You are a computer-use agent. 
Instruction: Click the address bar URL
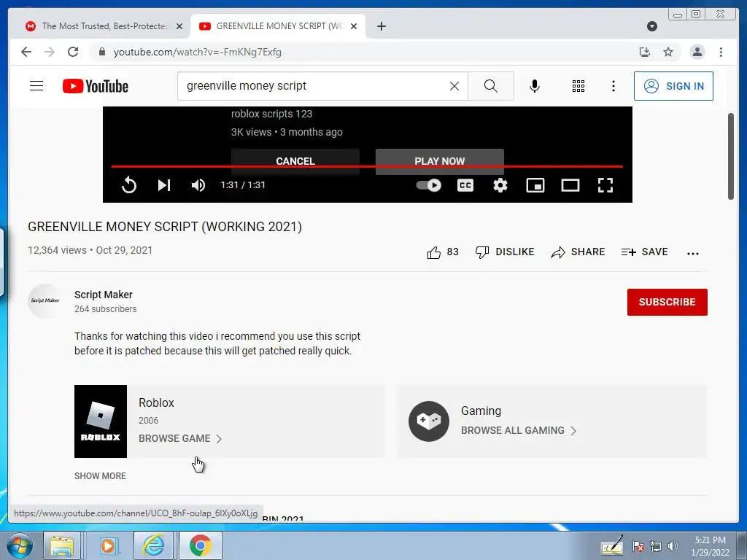(197, 52)
